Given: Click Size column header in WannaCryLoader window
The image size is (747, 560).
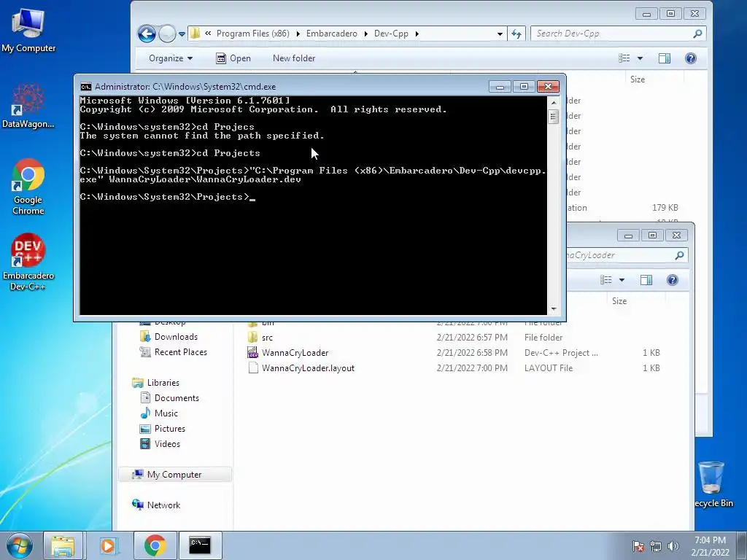Looking at the screenshot, I should point(619,301).
